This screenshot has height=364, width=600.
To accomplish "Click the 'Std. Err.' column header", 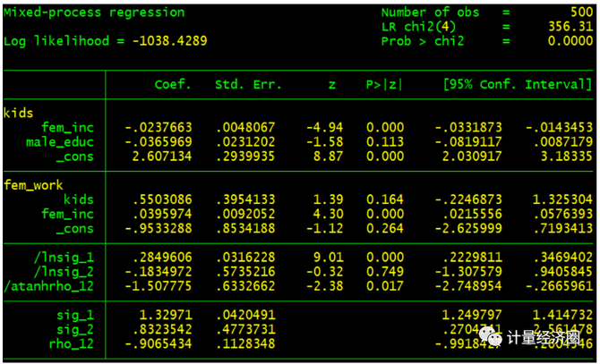I will pos(248,84).
